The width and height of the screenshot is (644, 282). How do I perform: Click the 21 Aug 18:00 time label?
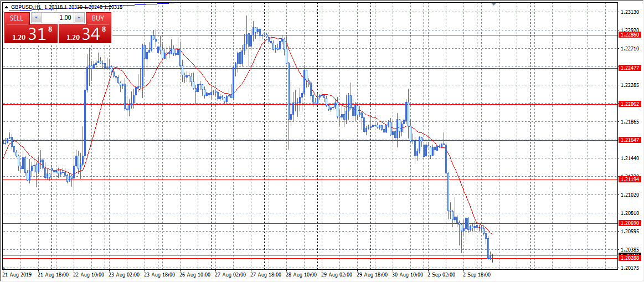54,274
